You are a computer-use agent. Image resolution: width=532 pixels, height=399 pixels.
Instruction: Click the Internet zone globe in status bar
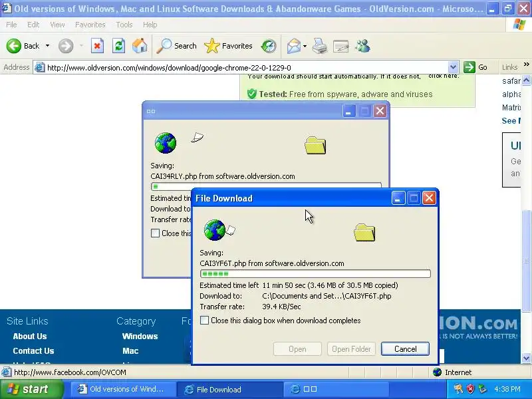click(437, 372)
